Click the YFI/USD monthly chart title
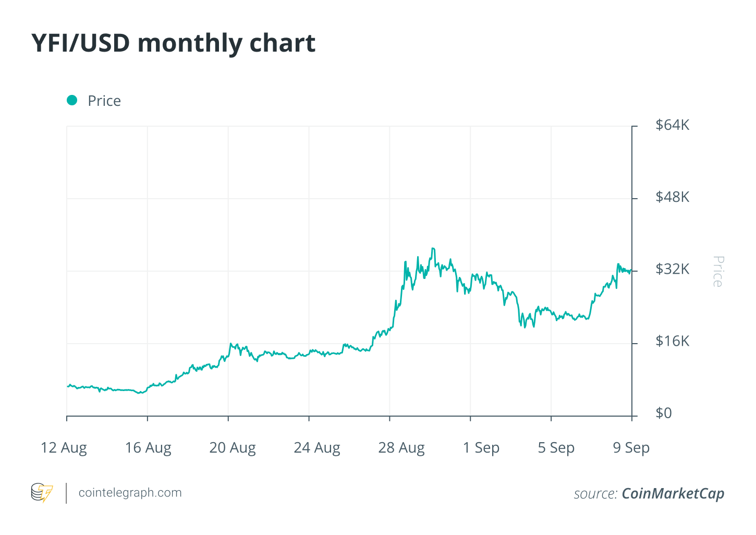Viewport: 756px width, 535px height. coord(174,43)
